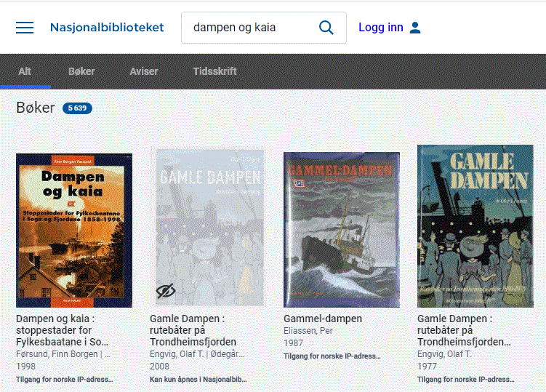Image resolution: width=546 pixels, height=392 pixels.
Task: Click 'Tilgang for norske IP-adress...' under Dampen og kaia
Action: 65,380
